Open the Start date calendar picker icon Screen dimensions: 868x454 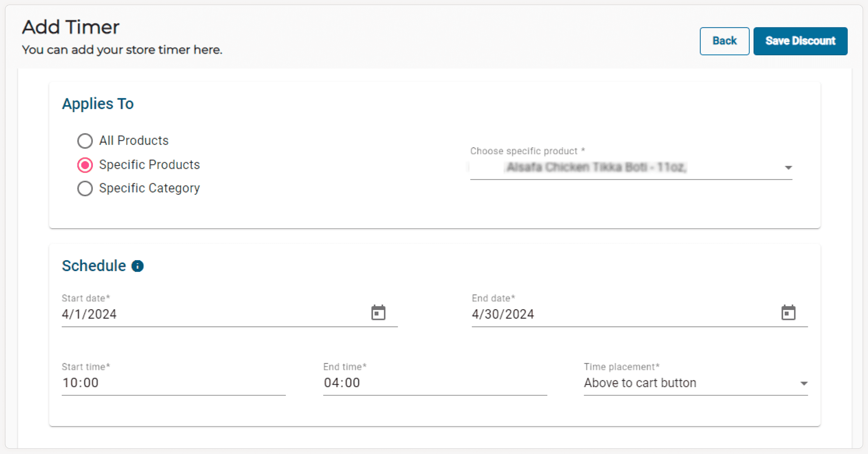[378, 313]
